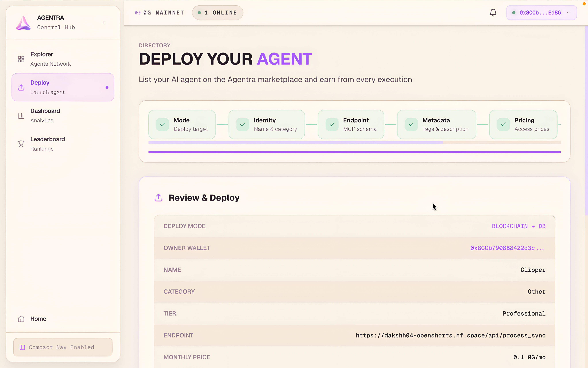Click the BLOCKCHAIN + DB deploy mode value
588x368 pixels.
pyautogui.click(x=519, y=226)
